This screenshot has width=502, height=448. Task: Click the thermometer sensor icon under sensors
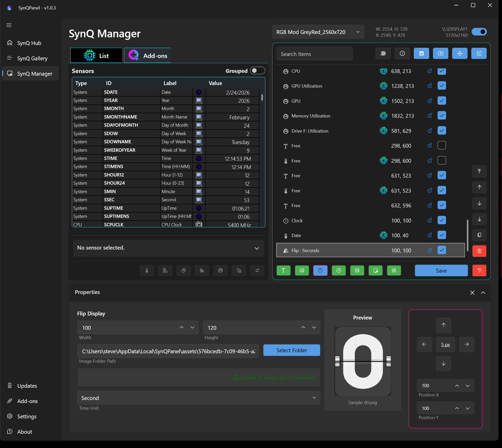tap(147, 270)
